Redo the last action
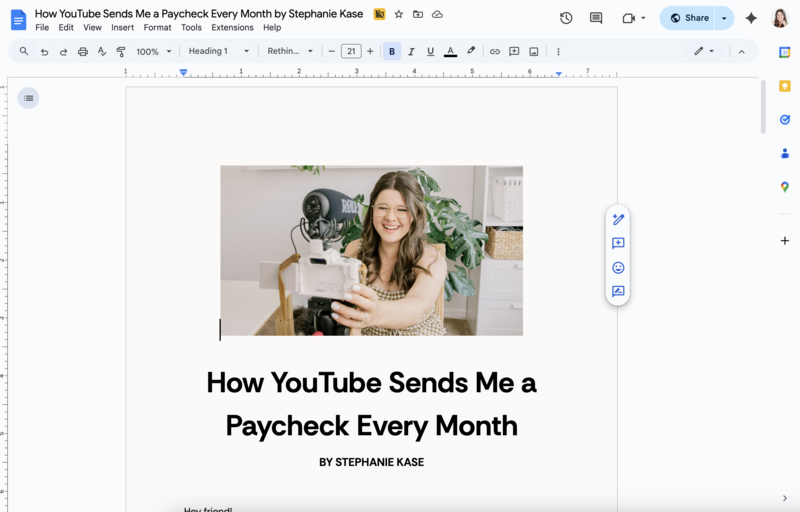The width and height of the screenshot is (800, 512). click(63, 52)
